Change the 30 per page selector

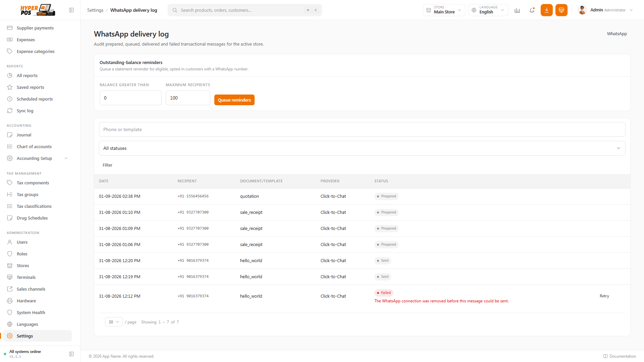point(114,322)
